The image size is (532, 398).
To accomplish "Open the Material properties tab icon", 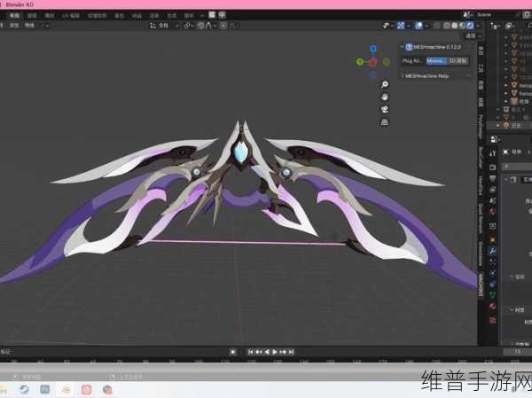I will click(x=493, y=307).
